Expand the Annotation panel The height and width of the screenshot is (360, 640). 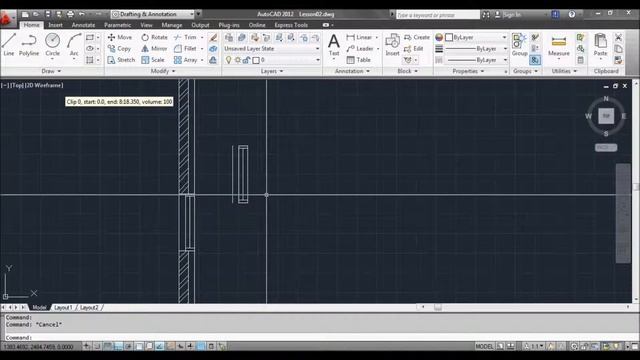click(x=352, y=71)
